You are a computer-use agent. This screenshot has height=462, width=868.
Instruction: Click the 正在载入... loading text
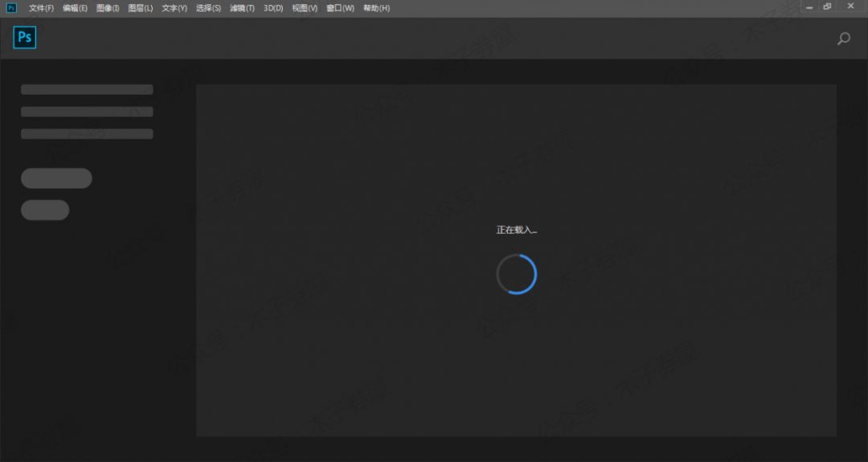[517, 230]
